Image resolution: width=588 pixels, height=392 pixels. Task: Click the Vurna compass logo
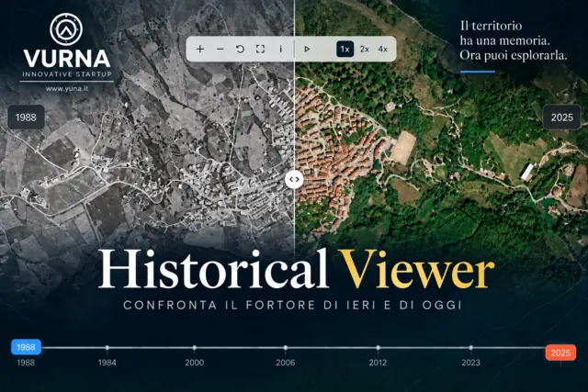coord(66,29)
